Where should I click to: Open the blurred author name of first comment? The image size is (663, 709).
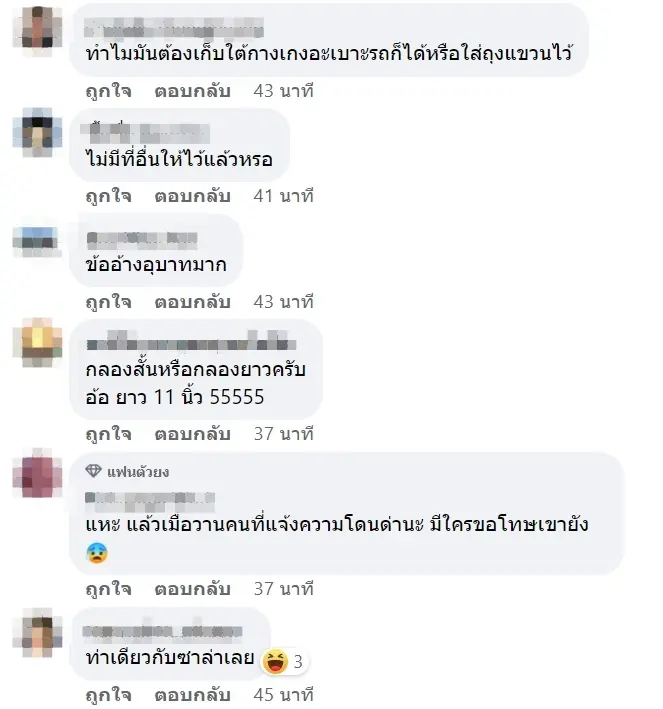pos(174,28)
